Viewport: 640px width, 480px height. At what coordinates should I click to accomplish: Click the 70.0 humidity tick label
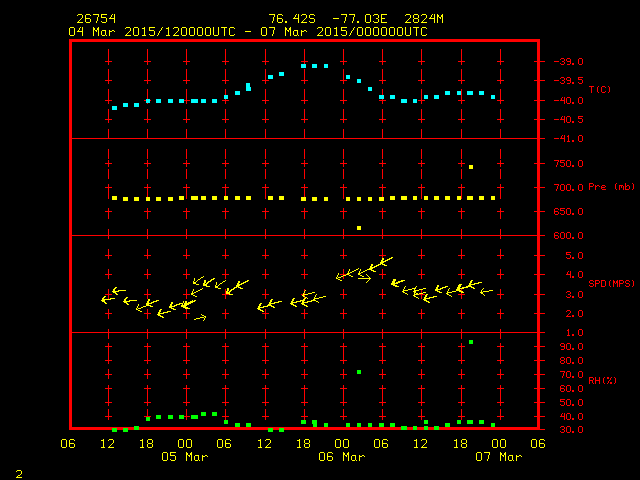[x=571, y=375]
